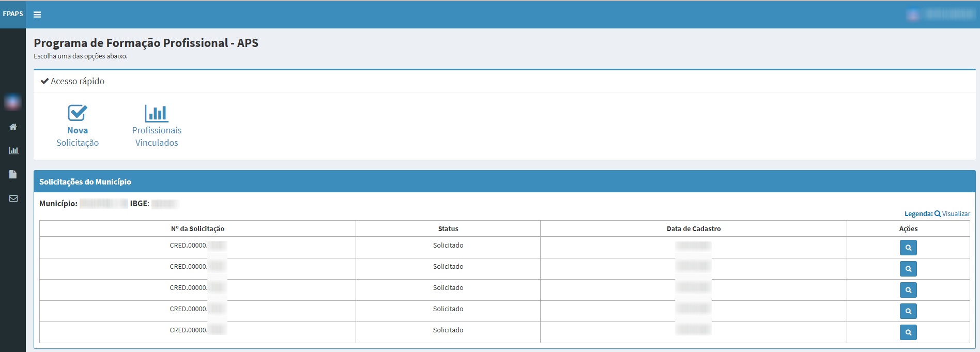Open Profissionais Vinculados link text
Image resolution: width=980 pixels, height=352 pixels.
coord(157,137)
